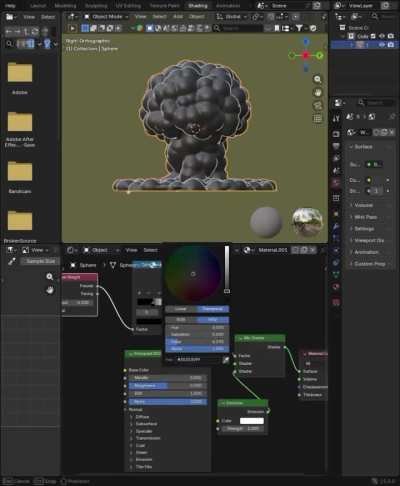Toggle render camera icon of selected outliner row
This screenshot has width=400, height=486.
tap(391, 45)
